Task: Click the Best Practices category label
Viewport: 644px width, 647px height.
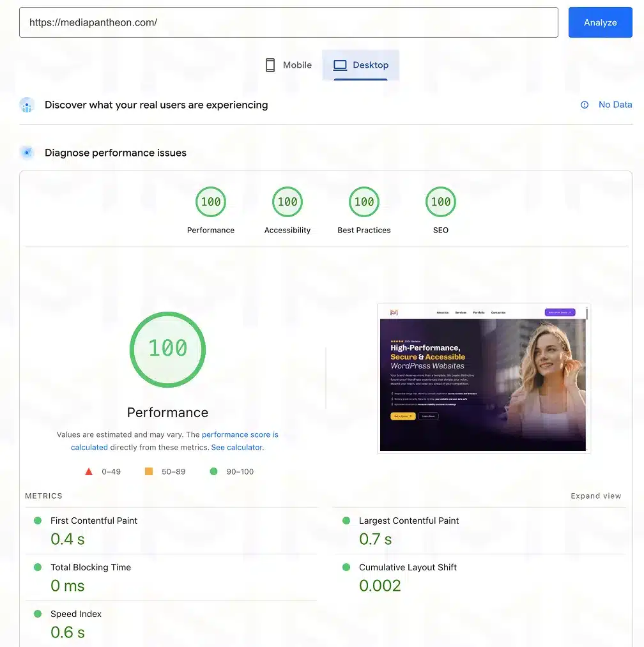Action: tap(364, 230)
